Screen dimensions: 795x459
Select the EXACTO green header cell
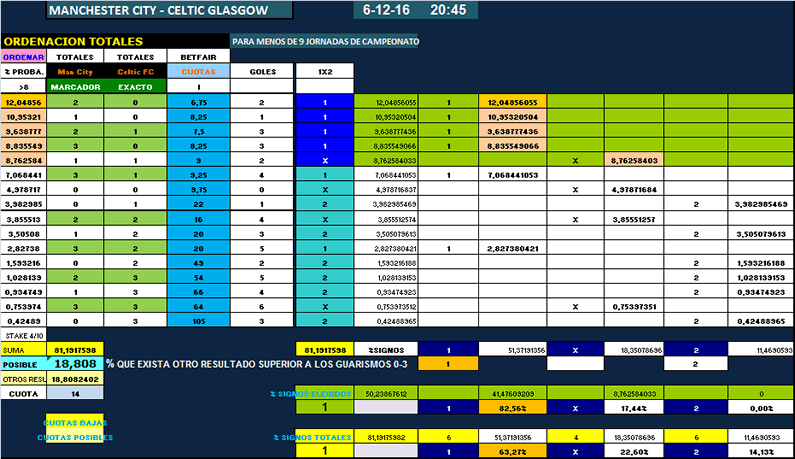[135, 87]
